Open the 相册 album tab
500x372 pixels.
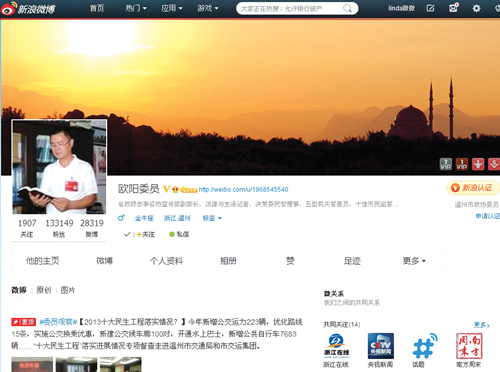[228, 261]
